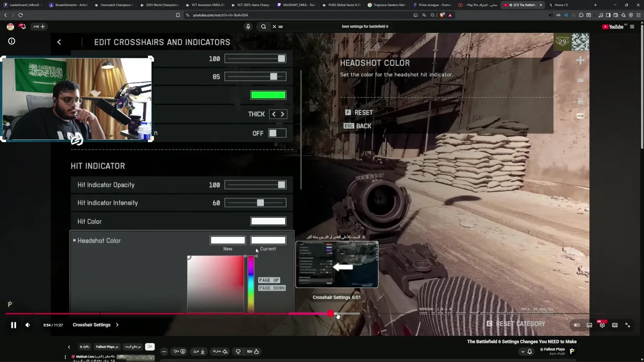Click the thanks heart-dollar button
The height and width of the screenshot is (362, 644).
point(180,351)
